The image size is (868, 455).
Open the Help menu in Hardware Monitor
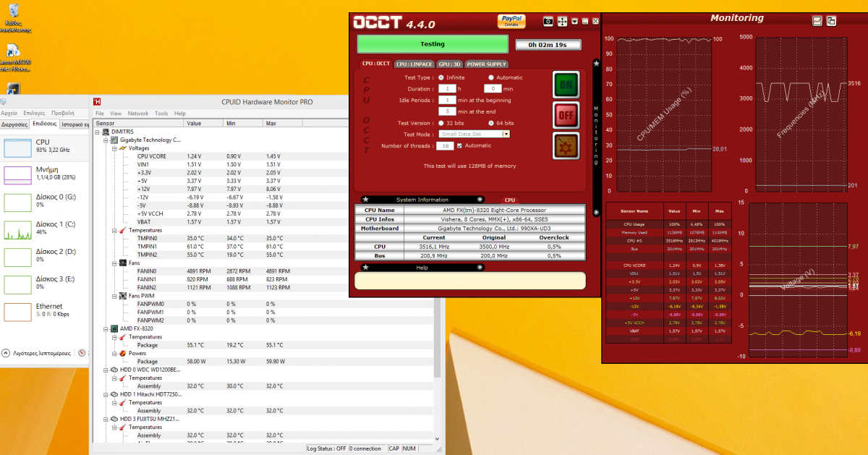pyautogui.click(x=180, y=114)
